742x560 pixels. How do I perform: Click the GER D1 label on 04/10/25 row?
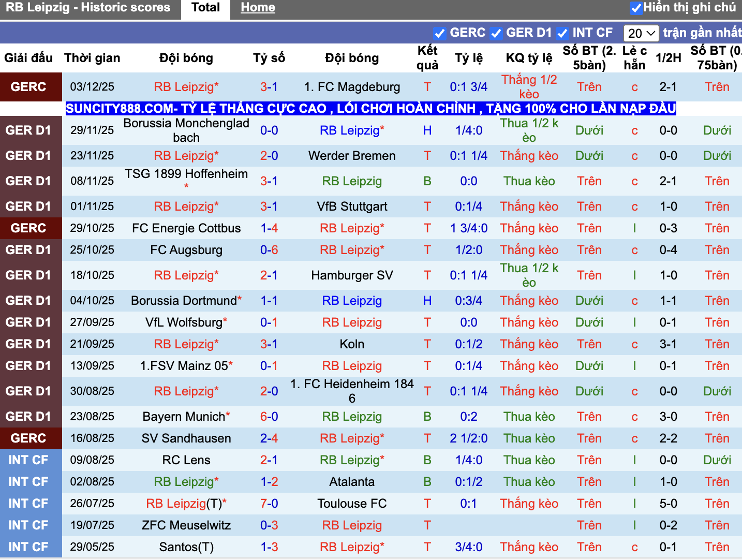pos(28,301)
